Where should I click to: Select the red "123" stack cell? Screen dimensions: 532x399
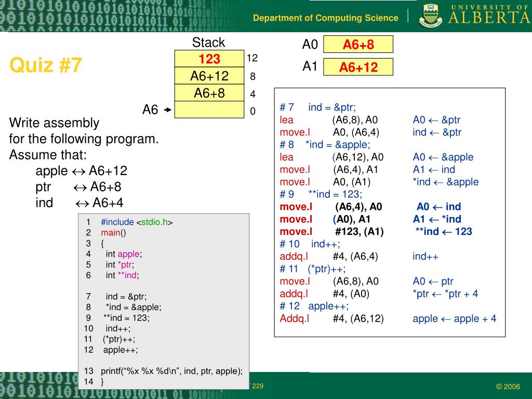click(209, 59)
